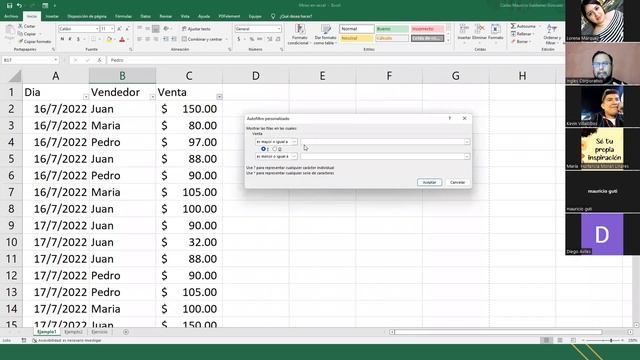640x360 pixels.
Task: Click the Cortar scissors icon
Action: coord(21,26)
